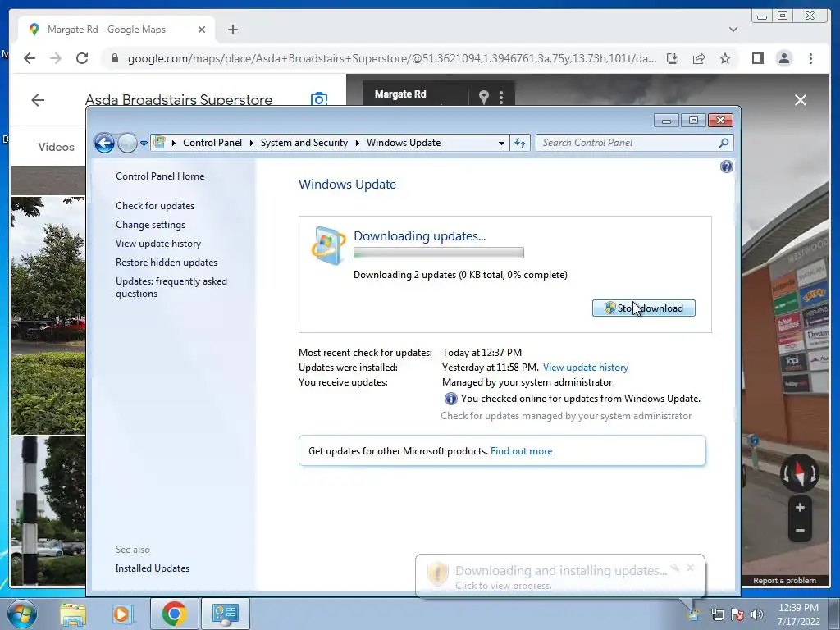Go back in Control Panel window
Image resolution: width=840 pixels, height=630 pixels.
pyautogui.click(x=104, y=143)
